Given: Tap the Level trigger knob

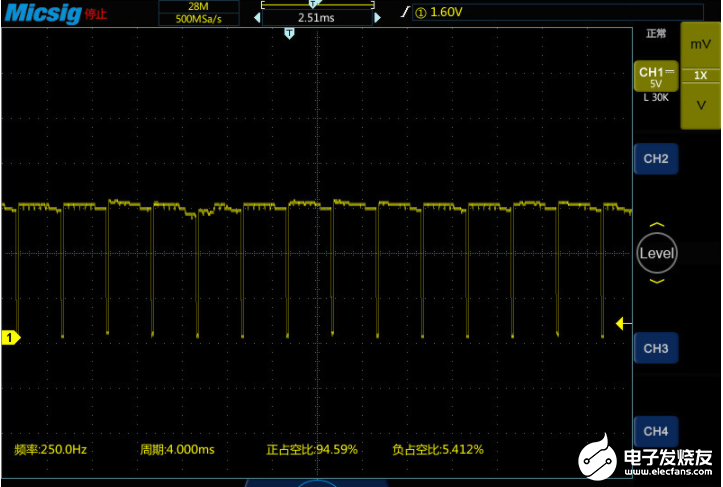Looking at the screenshot, I should [x=657, y=253].
